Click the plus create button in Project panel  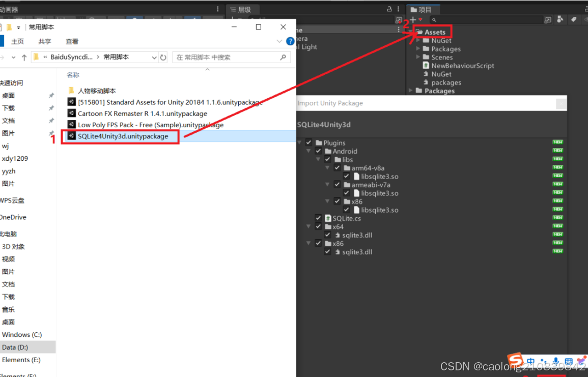click(413, 19)
